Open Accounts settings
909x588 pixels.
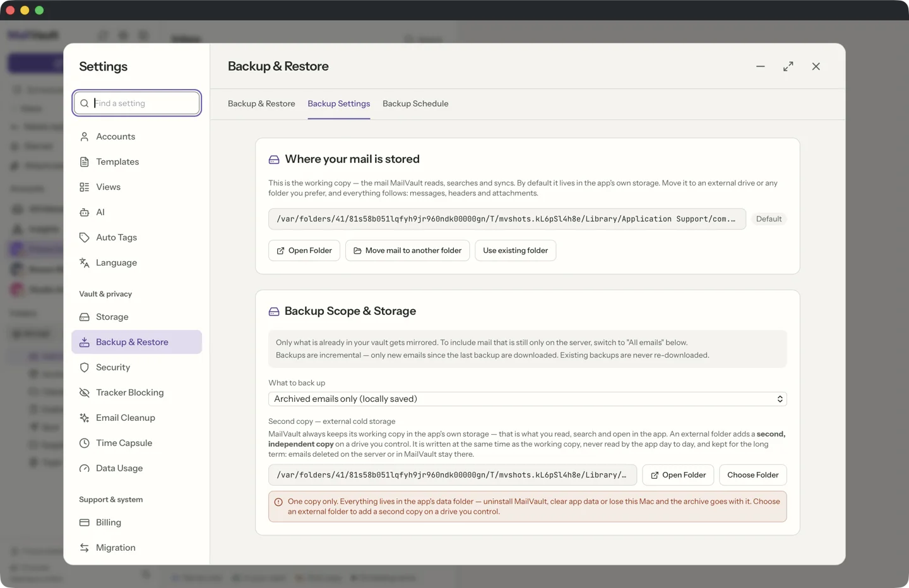[136, 136]
